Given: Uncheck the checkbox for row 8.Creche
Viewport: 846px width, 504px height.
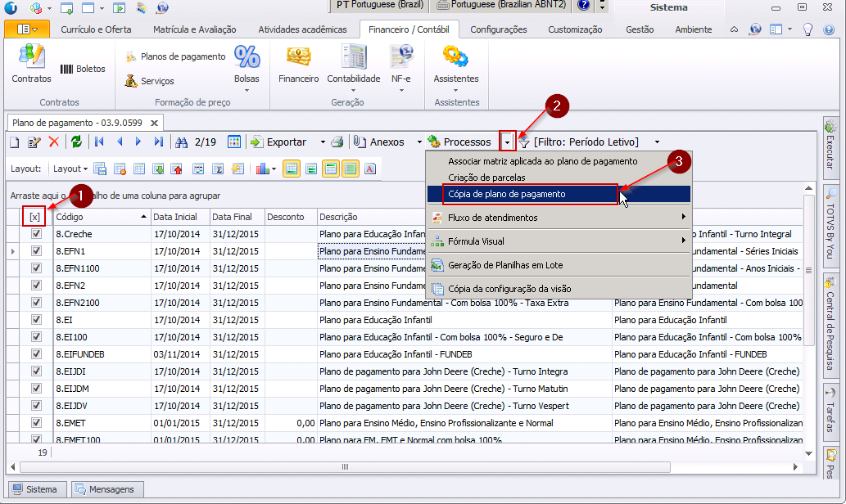Looking at the screenshot, I should pos(36,234).
